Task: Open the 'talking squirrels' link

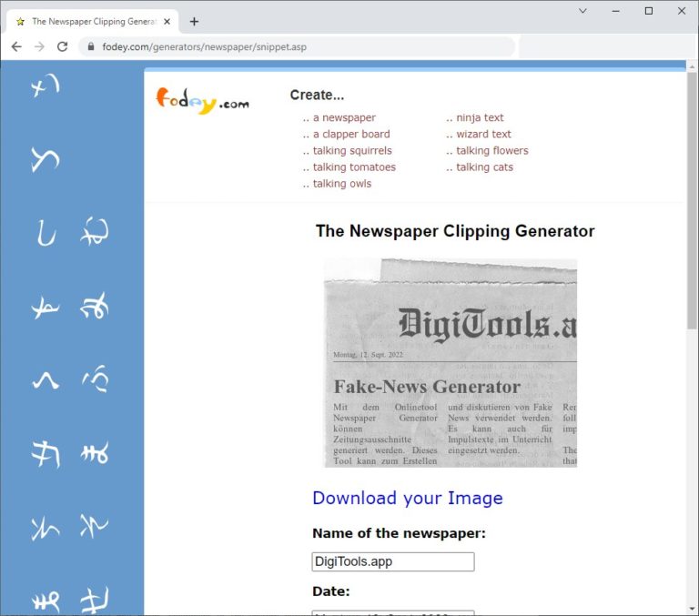Action: click(x=352, y=151)
